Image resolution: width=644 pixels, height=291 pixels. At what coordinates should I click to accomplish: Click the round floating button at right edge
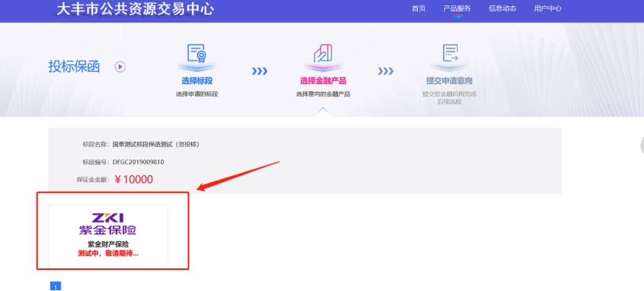click(x=642, y=145)
